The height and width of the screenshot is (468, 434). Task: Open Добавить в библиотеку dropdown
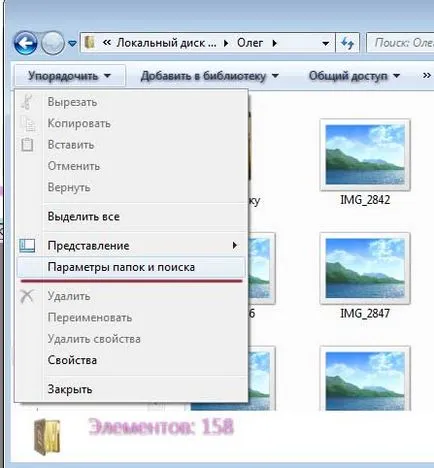tap(209, 76)
